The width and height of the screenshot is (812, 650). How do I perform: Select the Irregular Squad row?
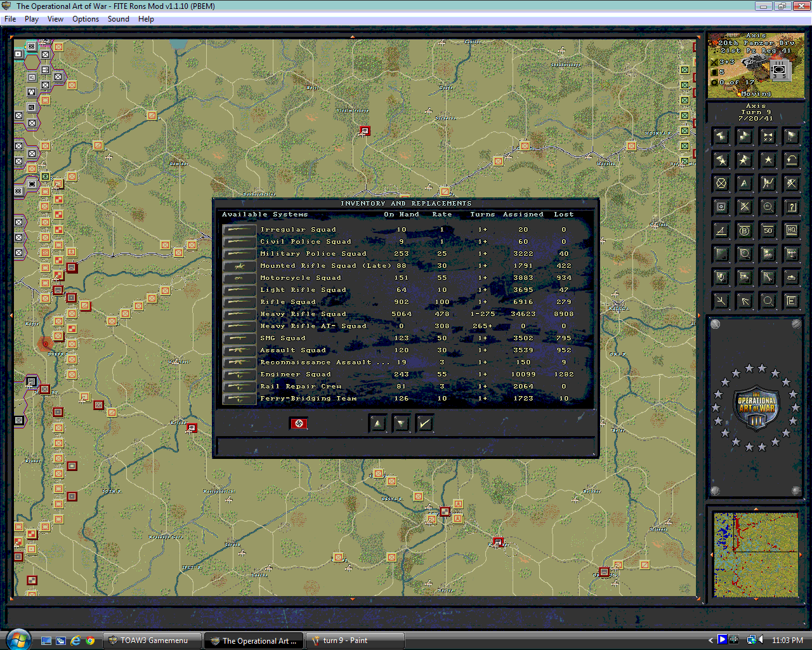tap(407, 230)
